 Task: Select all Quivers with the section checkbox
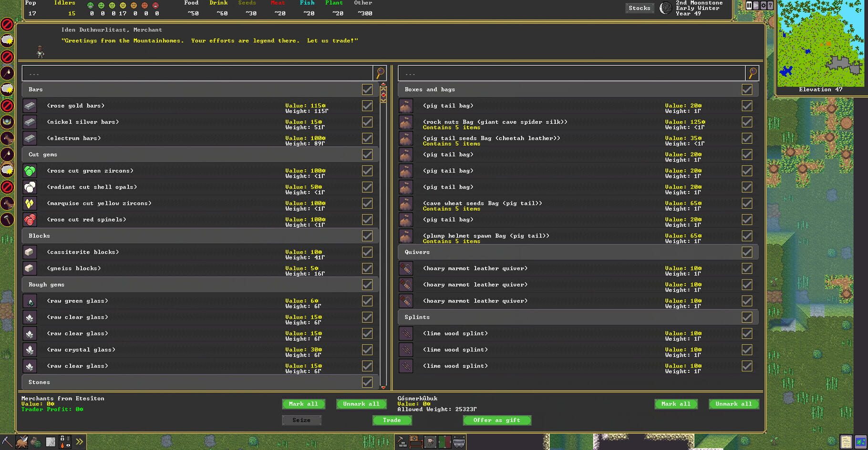pyautogui.click(x=747, y=252)
